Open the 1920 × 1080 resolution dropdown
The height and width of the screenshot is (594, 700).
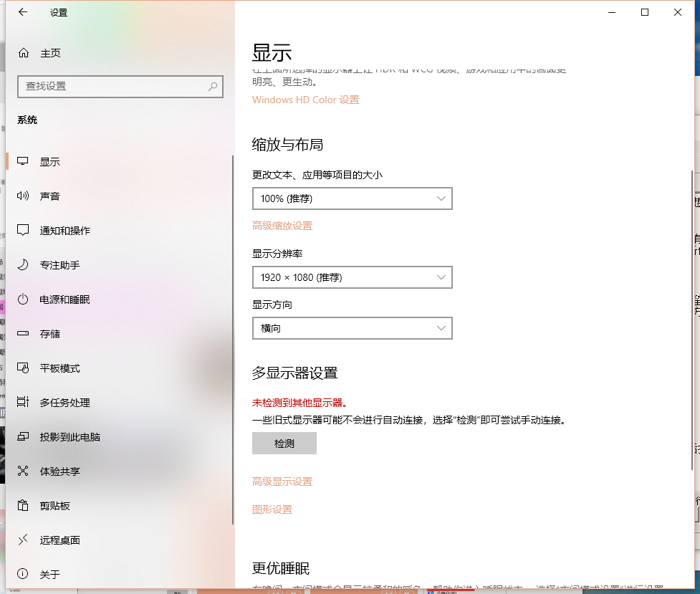(352, 277)
